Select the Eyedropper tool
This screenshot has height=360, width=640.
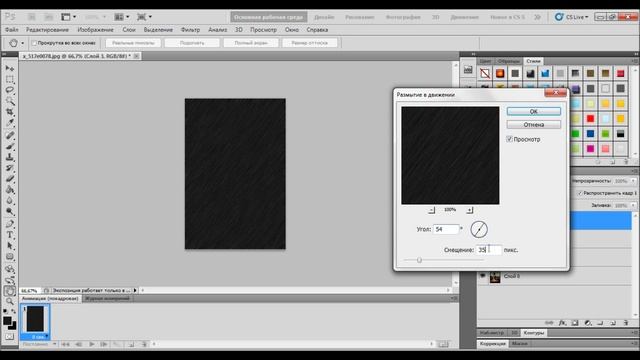pos(10,123)
